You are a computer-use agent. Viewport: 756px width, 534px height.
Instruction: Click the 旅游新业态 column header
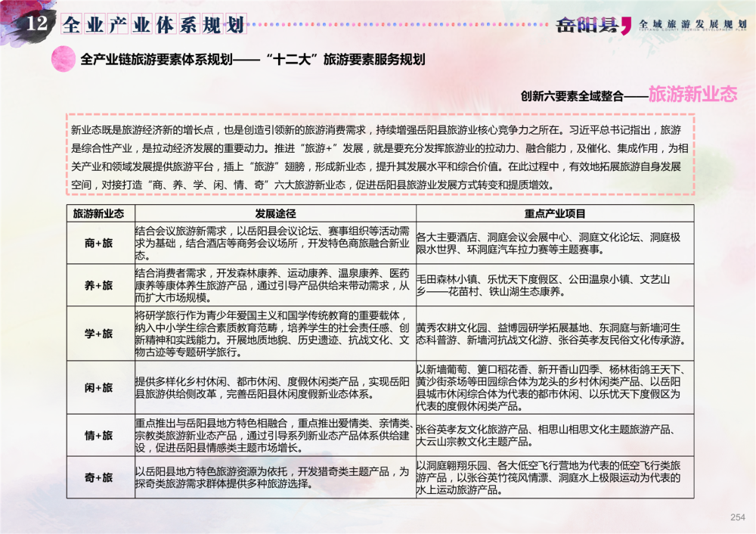99,214
